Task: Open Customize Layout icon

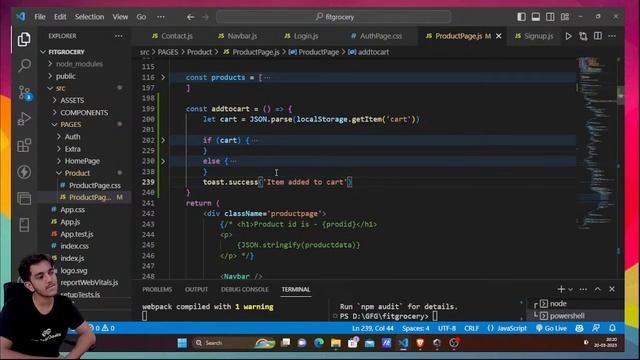Action: point(565,17)
